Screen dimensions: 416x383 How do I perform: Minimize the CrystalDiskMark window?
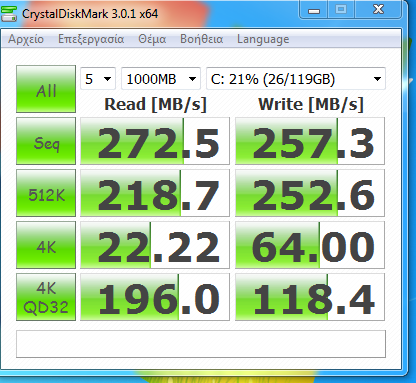(x=314, y=10)
